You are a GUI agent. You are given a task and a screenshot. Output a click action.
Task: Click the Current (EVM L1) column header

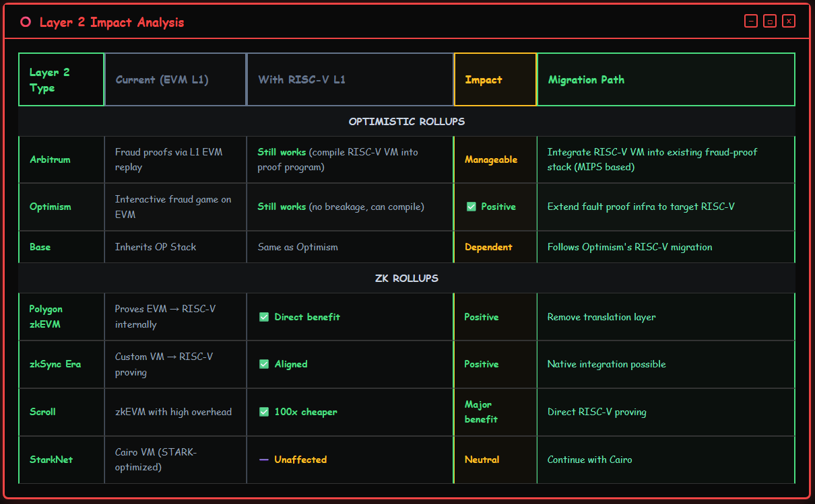(x=176, y=79)
